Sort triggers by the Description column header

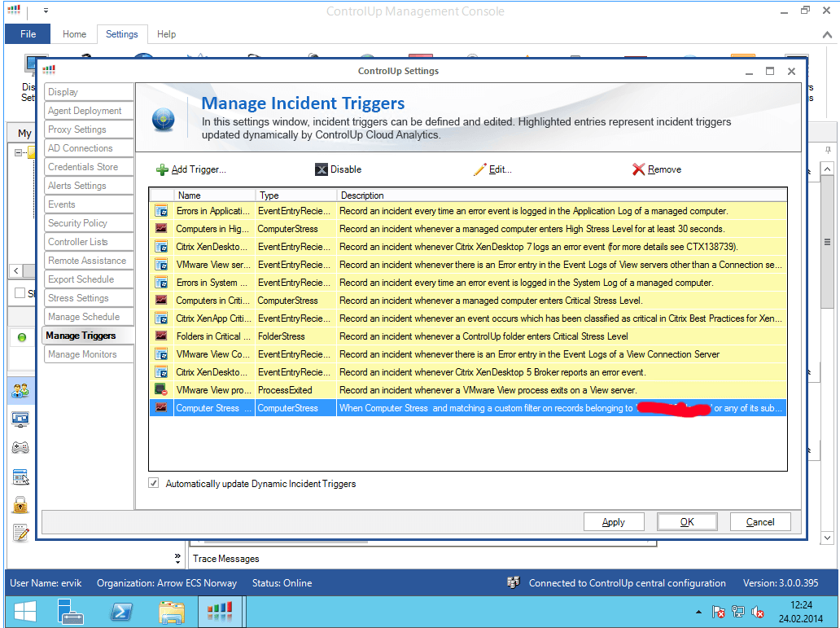click(562, 195)
